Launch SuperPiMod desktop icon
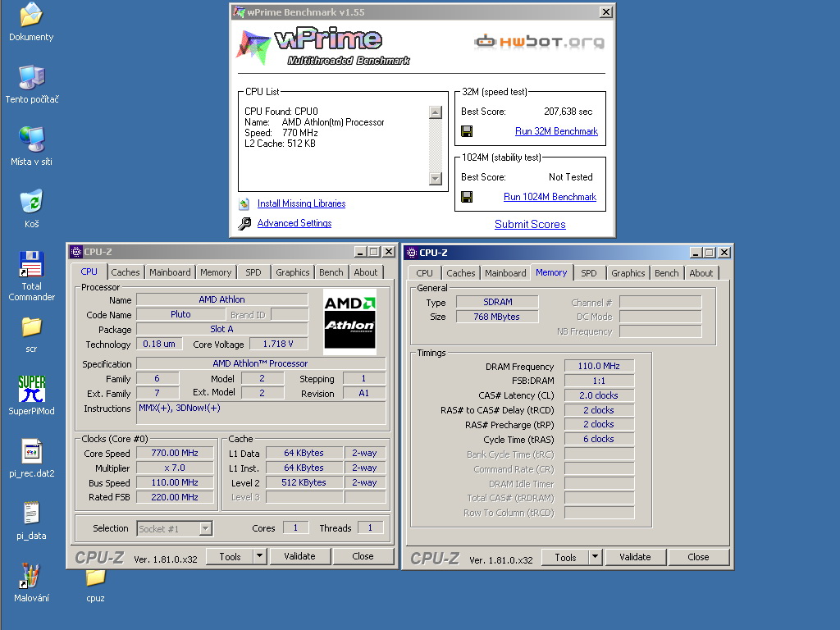840x630 pixels. pos(32,389)
